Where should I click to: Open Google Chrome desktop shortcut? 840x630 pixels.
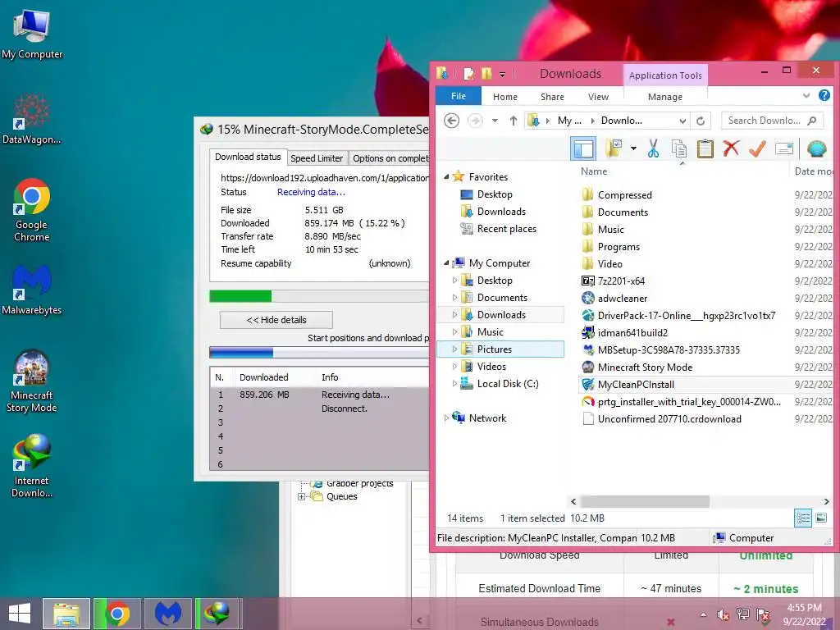pyautogui.click(x=32, y=210)
